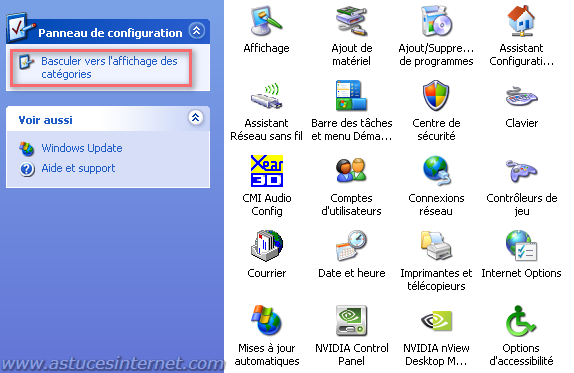Select the 'Centre de sécurité' label
Screen dimensions: 574x373
(x=436, y=130)
